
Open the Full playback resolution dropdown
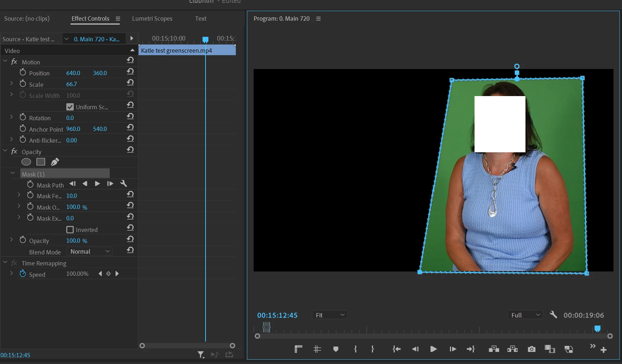[525, 315]
